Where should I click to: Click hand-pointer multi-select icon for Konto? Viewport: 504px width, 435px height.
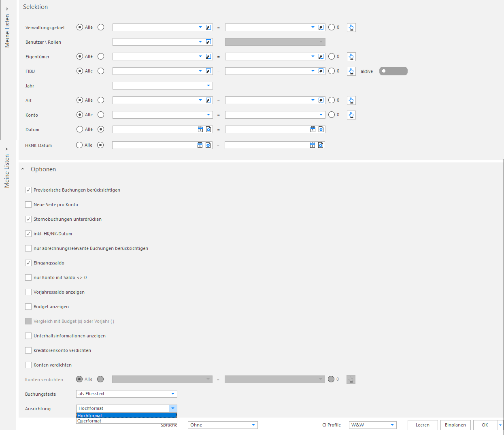[351, 115]
